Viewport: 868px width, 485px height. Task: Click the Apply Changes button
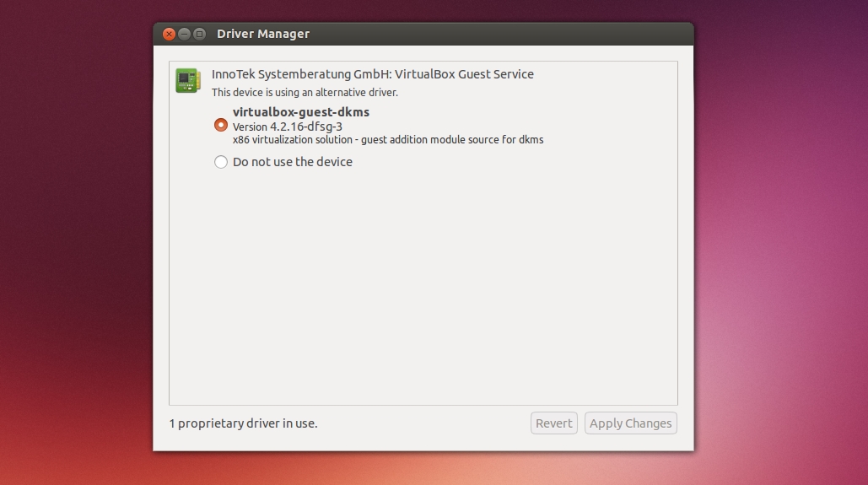coord(630,423)
